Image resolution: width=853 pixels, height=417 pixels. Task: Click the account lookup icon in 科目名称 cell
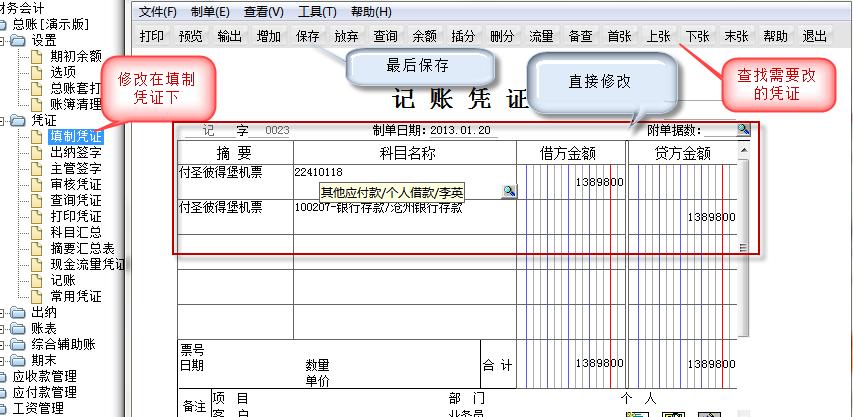click(x=509, y=191)
